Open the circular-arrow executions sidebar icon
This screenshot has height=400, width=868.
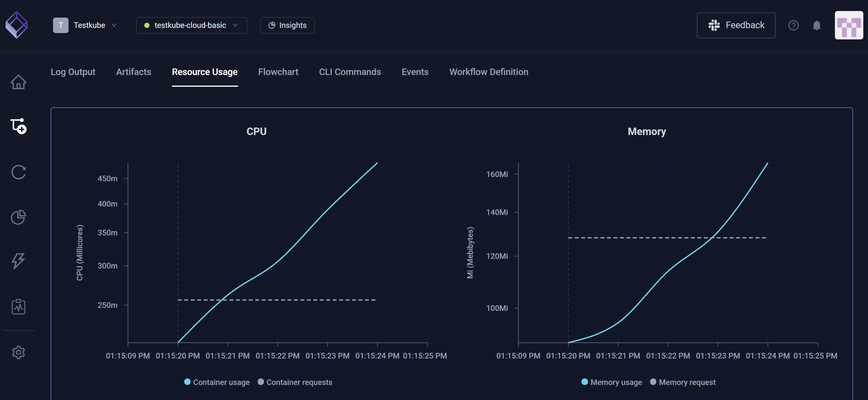18,172
